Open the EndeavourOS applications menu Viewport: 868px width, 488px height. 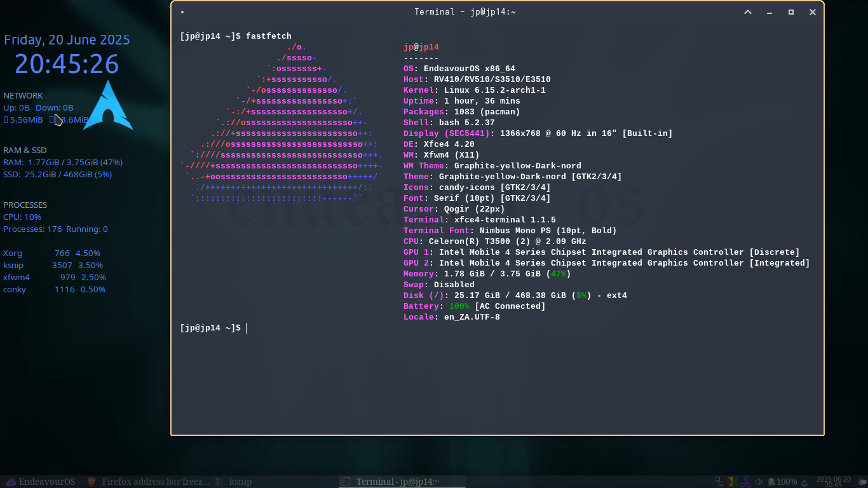tap(39, 482)
